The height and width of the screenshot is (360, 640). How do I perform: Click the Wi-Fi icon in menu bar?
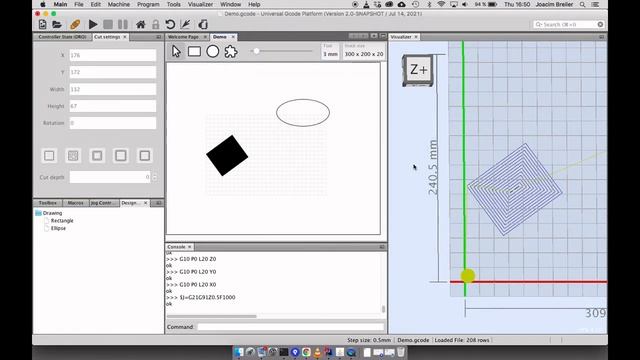pyautogui.click(x=441, y=4)
